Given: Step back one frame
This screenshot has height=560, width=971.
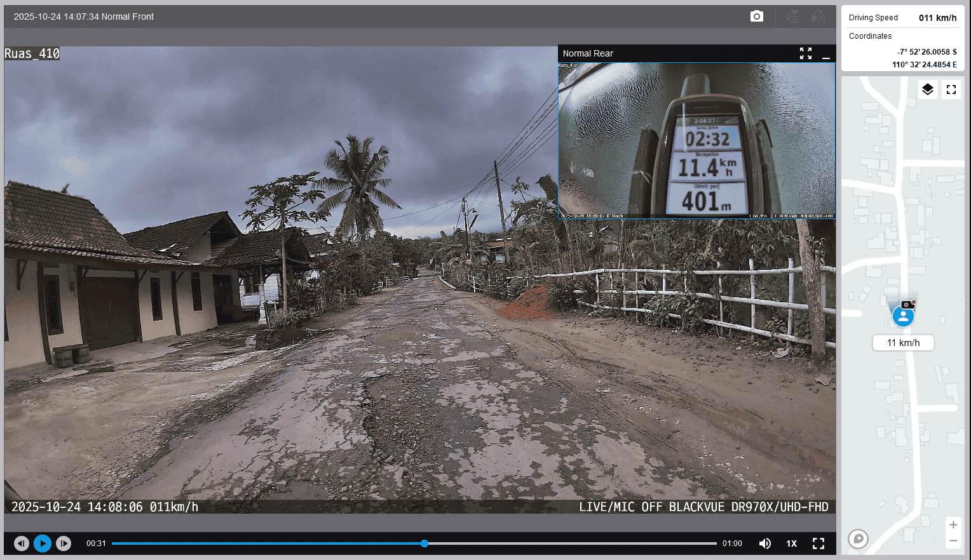Looking at the screenshot, I should click(x=22, y=543).
